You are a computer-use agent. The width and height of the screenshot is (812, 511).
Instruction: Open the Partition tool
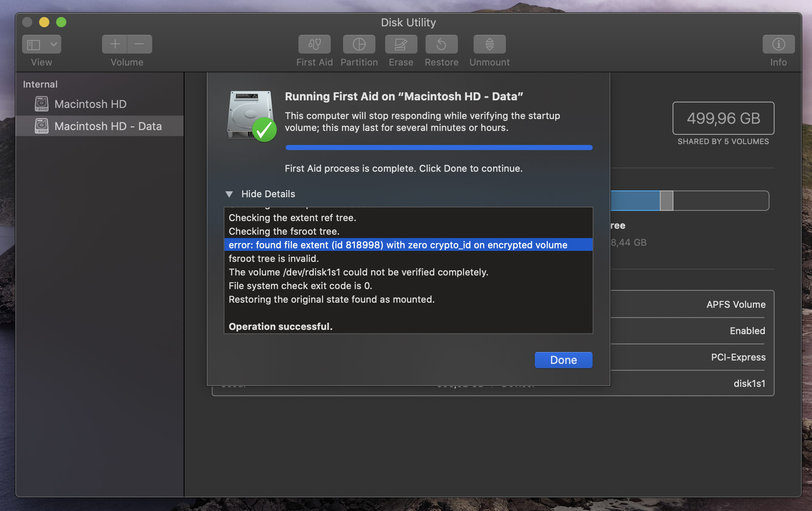tap(358, 44)
